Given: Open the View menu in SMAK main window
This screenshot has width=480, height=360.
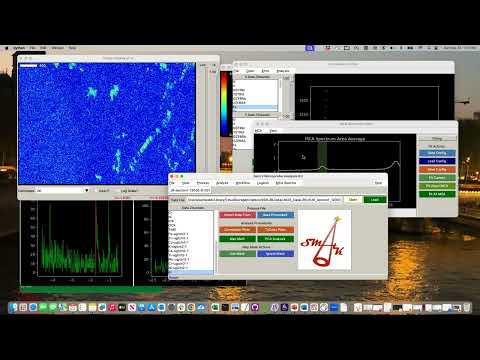Looking at the screenshot, I should point(186,183).
